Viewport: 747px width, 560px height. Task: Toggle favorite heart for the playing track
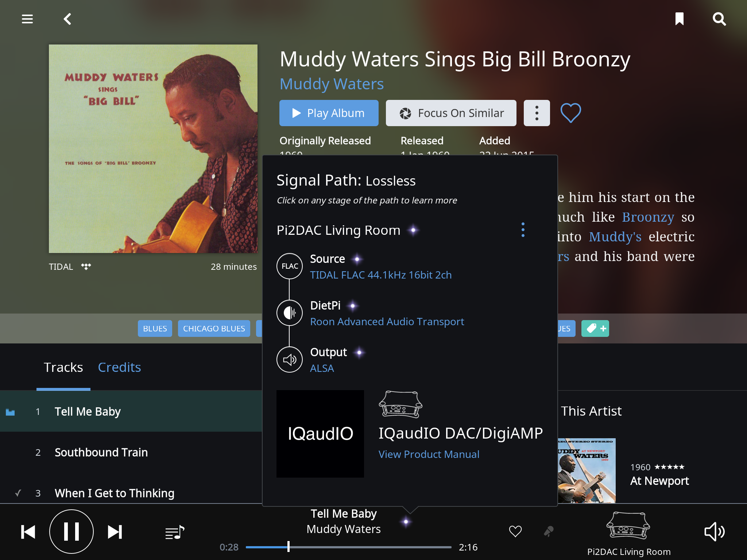pos(515,532)
